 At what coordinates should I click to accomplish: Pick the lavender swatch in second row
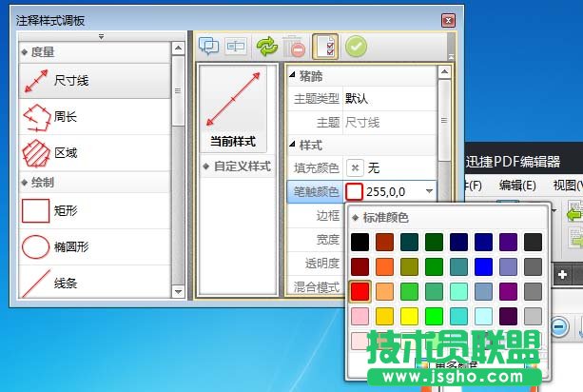click(x=508, y=267)
